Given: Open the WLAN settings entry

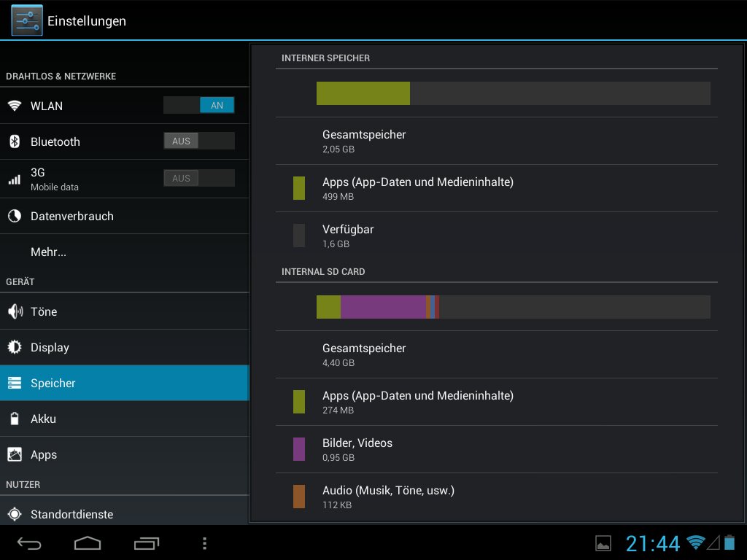Looking at the screenshot, I should (124, 106).
